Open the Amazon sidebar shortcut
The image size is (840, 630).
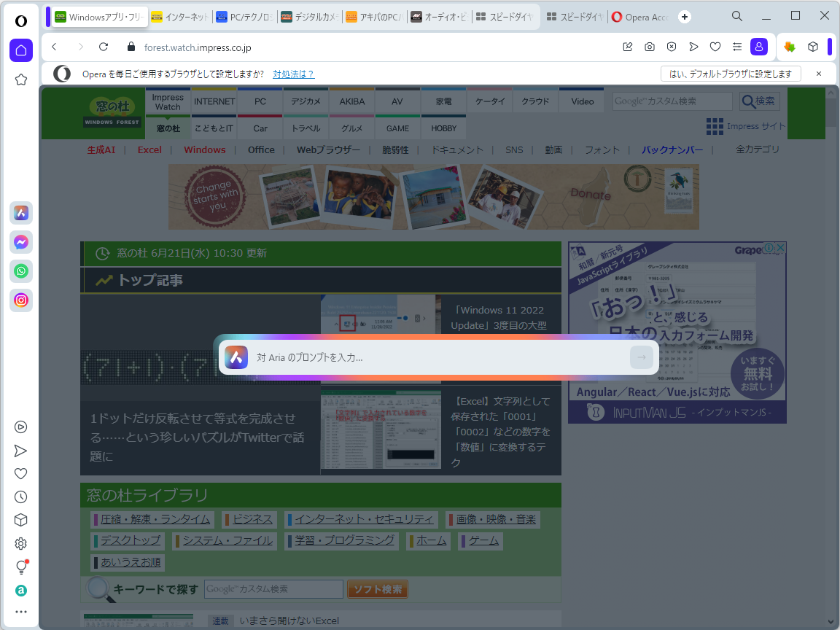20,588
